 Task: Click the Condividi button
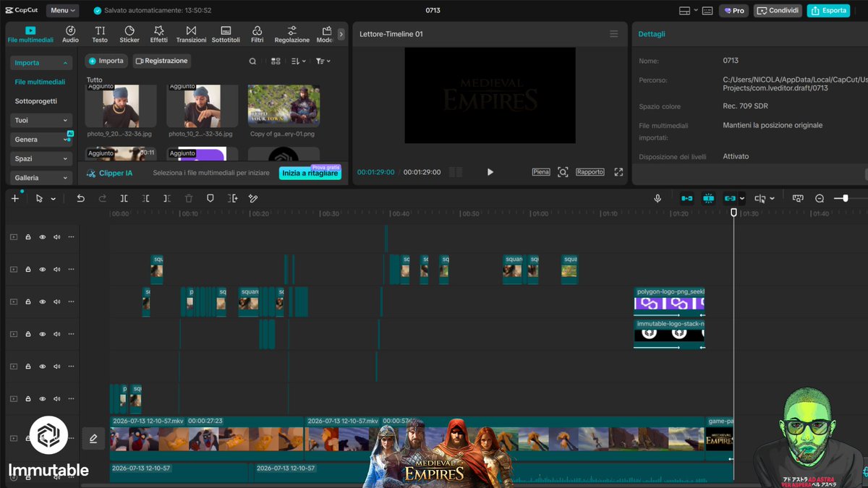(x=778, y=10)
